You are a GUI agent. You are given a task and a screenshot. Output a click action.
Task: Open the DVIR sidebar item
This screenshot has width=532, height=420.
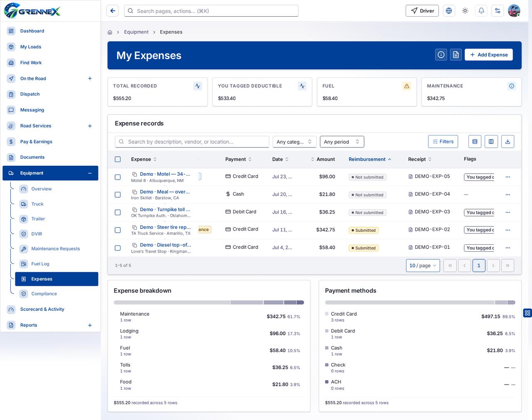coord(57,234)
